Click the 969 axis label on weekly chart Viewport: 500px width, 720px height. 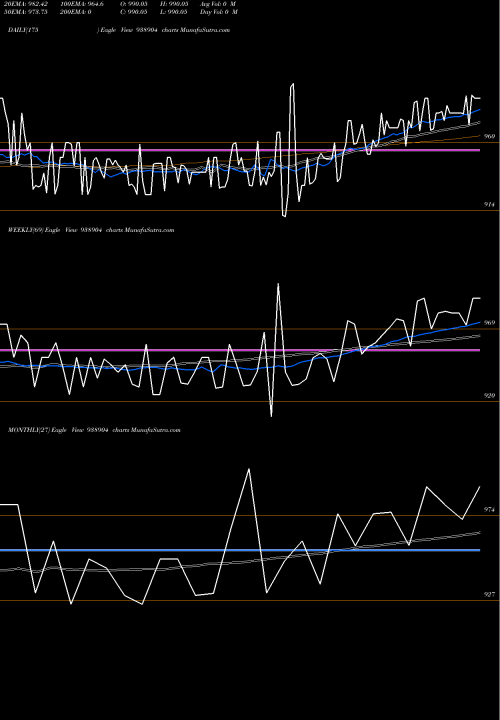pyautogui.click(x=489, y=323)
